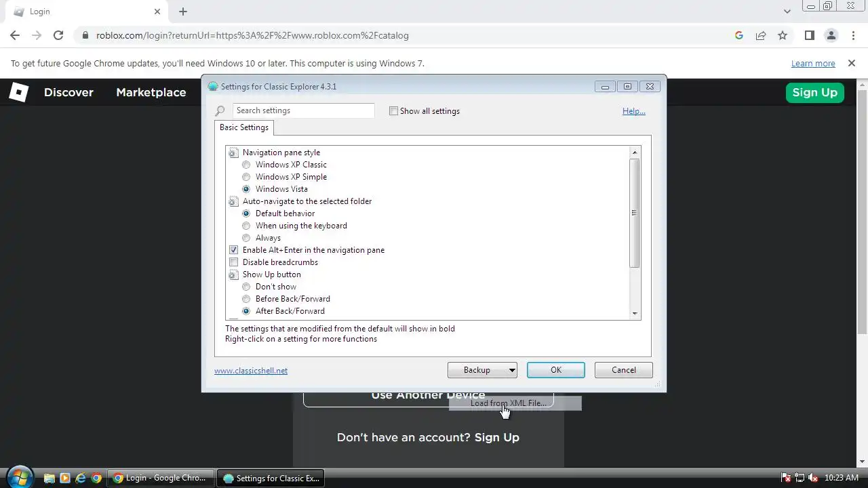Screen dimensions: 868x488
Task: Click the Classic Explorer shell icon in title bar
Action: (x=213, y=86)
